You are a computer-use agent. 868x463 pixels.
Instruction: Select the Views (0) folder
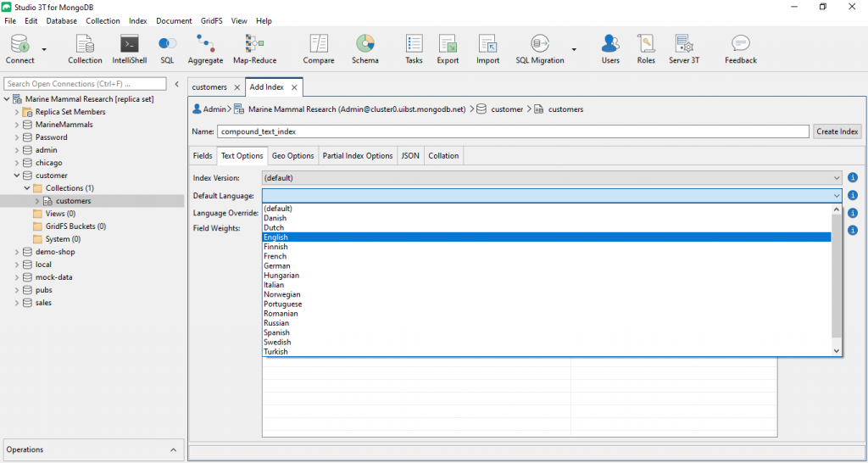tap(60, 214)
